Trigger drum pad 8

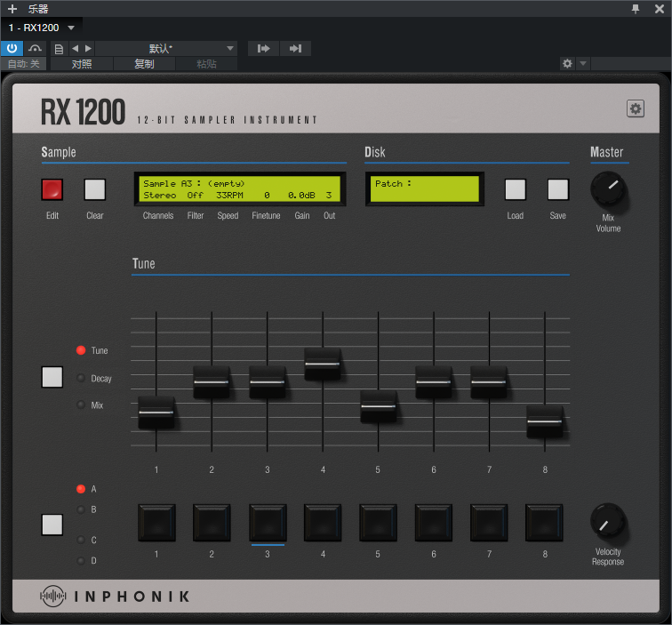pyautogui.click(x=544, y=523)
